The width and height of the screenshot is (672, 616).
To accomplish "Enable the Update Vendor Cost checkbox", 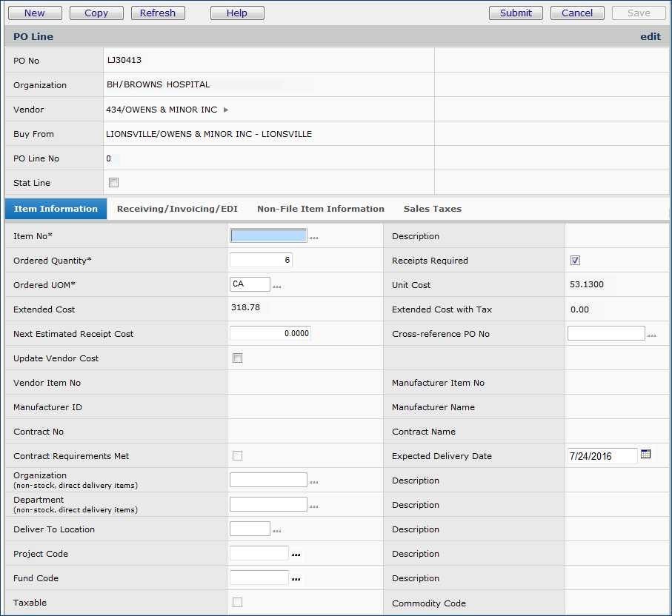I will click(238, 358).
